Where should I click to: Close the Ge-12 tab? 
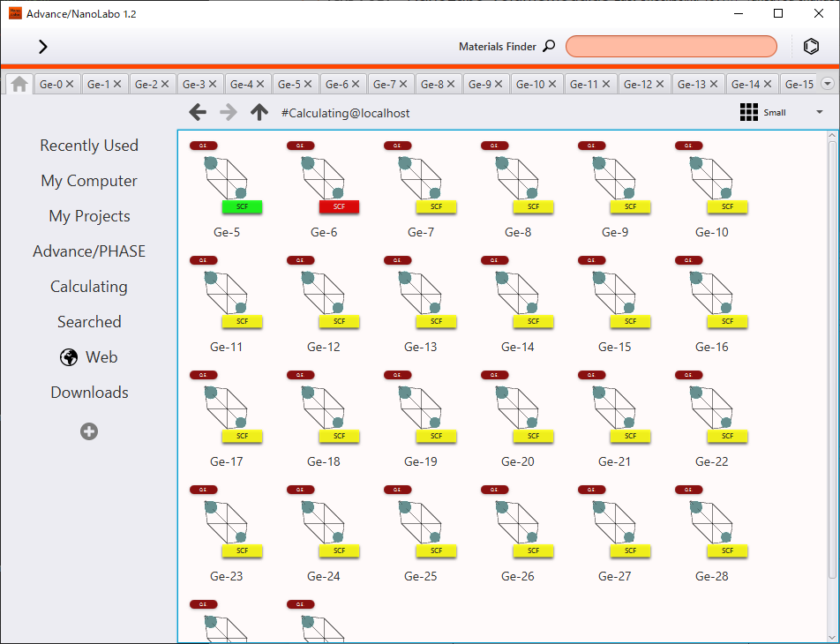click(x=660, y=84)
